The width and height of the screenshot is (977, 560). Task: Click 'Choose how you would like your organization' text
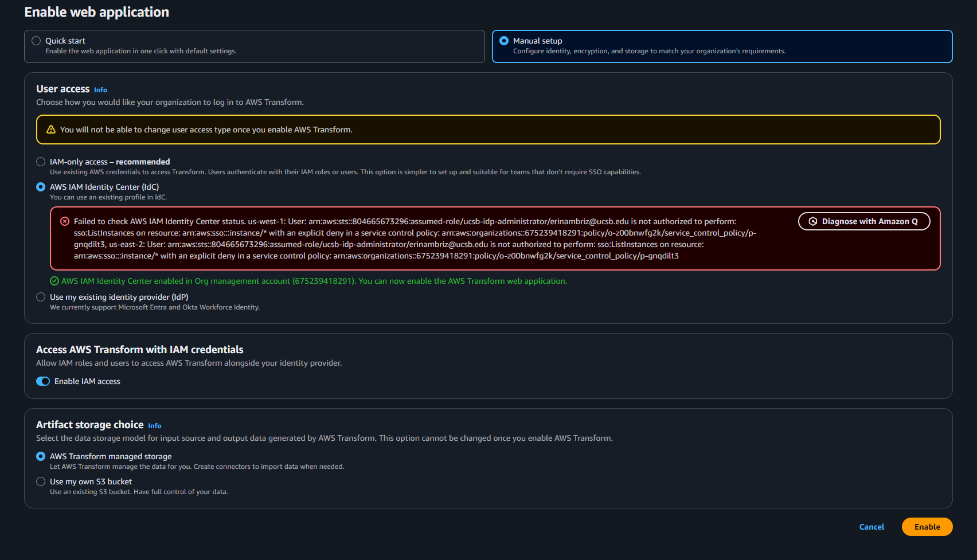tap(170, 102)
